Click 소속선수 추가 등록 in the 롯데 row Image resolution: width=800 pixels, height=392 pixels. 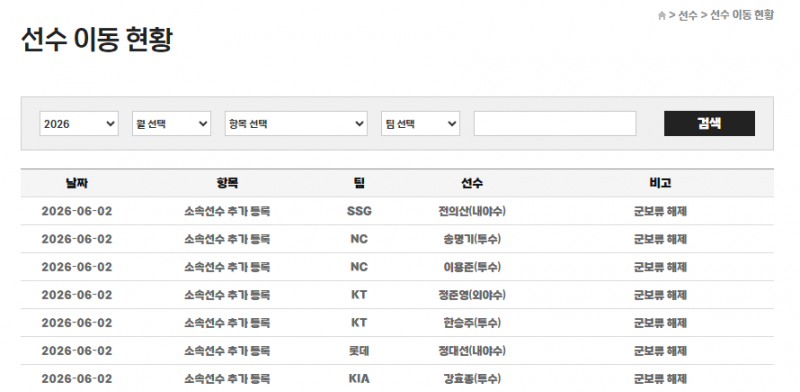227,351
